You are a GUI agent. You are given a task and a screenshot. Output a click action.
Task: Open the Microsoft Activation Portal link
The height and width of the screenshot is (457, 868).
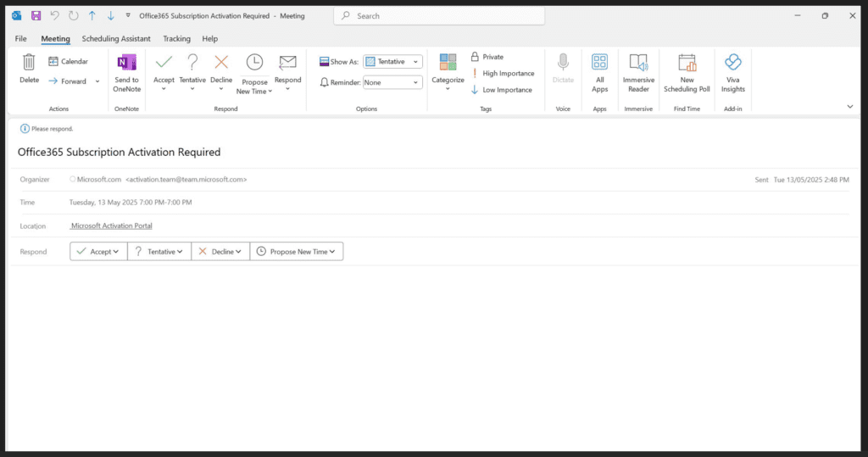click(x=111, y=226)
